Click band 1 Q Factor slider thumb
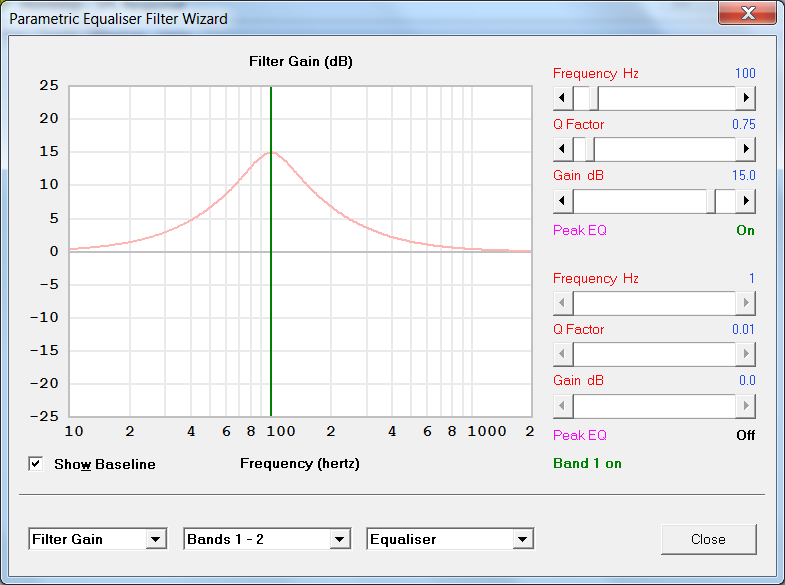 (590, 149)
